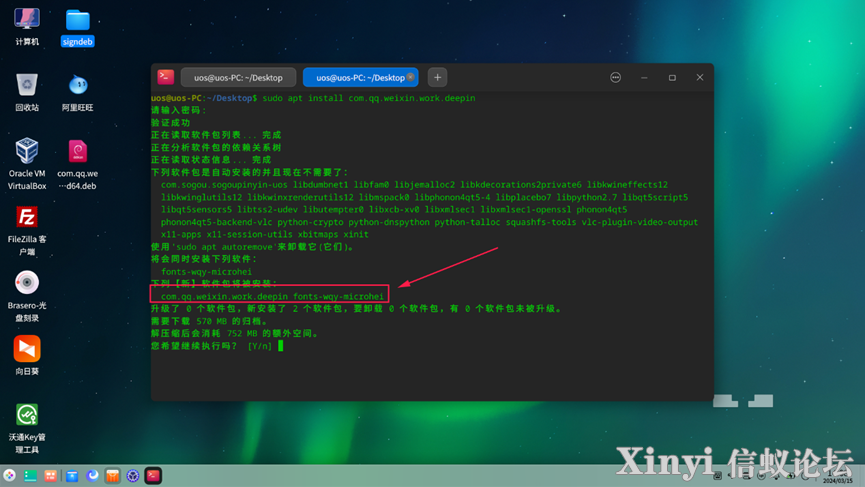Viewport: 865px width, 487px height.
Task: Click the text 验证成功 in terminal
Action: click(170, 122)
